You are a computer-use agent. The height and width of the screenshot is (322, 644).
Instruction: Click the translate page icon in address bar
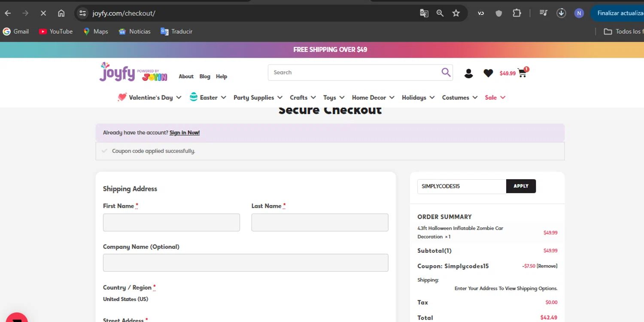pyautogui.click(x=424, y=13)
